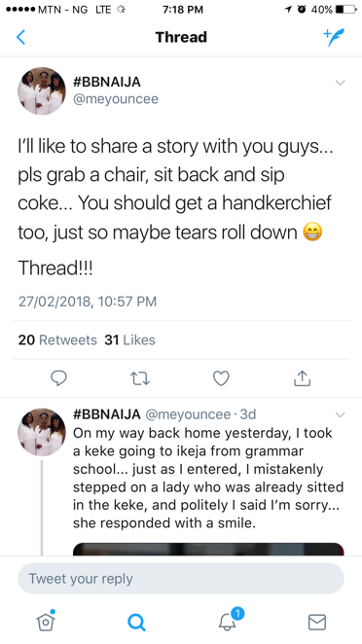362x644 pixels.
Task: Share the main tweet
Action: tap(302, 378)
